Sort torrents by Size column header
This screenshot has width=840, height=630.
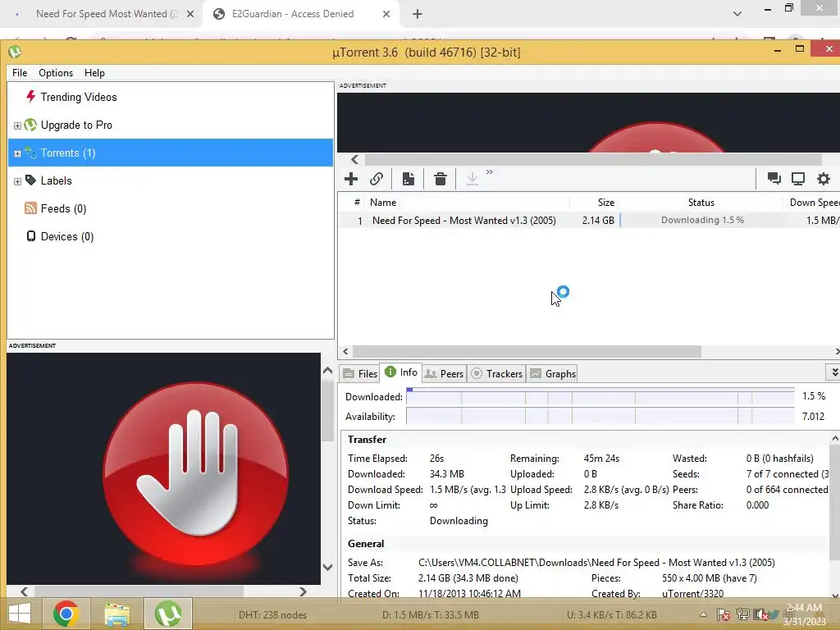point(594,203)
